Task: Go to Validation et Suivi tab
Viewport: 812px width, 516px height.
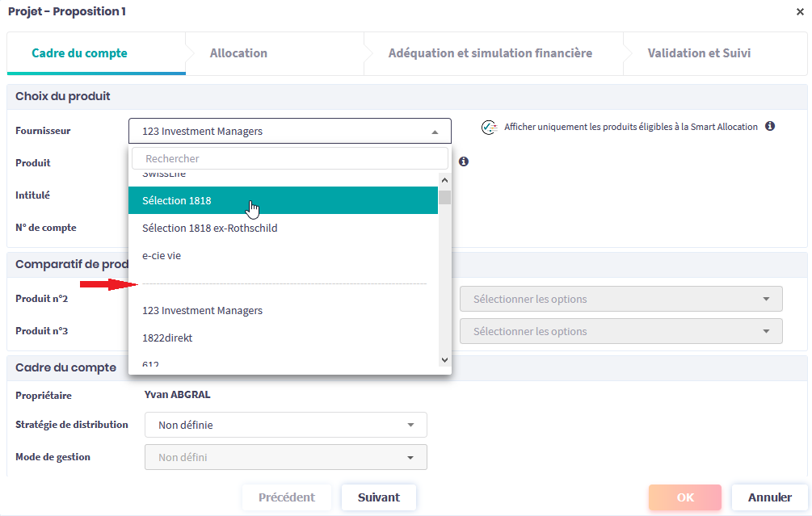Action: pyautogui.click(x=699, y=53)
